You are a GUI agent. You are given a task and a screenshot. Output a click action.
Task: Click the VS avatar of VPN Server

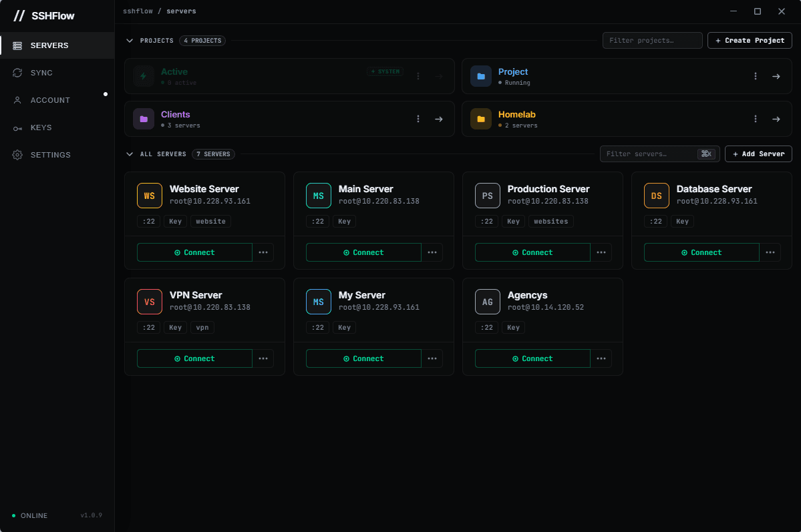coord(150,302)
